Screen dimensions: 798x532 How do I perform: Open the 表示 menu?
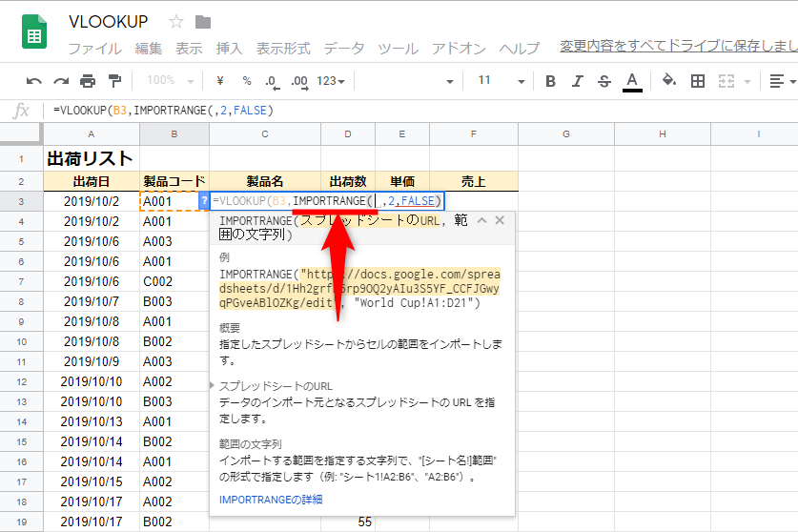pyautogui.click(x=189, y=49)
